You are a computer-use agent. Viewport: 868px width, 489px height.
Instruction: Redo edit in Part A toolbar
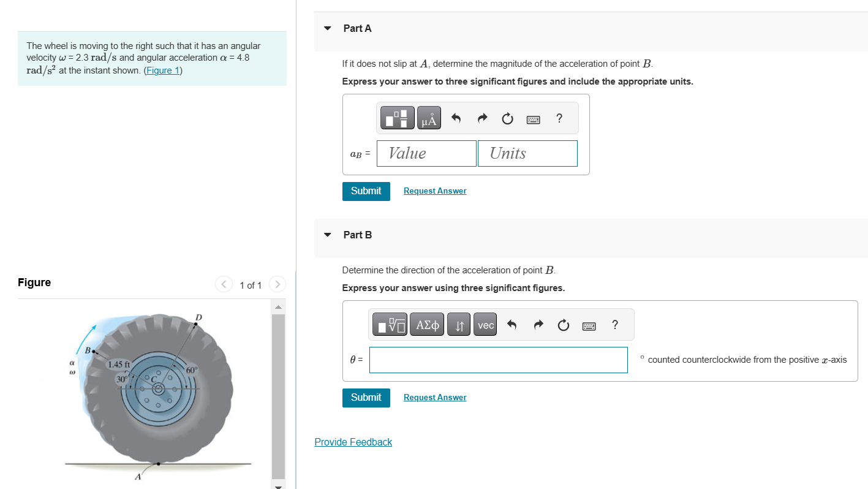click(481, 118)
